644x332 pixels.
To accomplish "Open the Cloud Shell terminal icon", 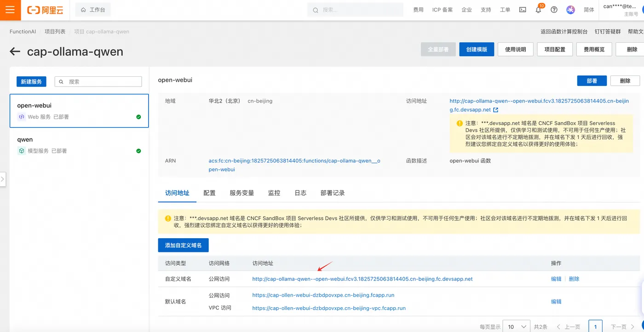I will pyautogui.click(x=523, y=10).
